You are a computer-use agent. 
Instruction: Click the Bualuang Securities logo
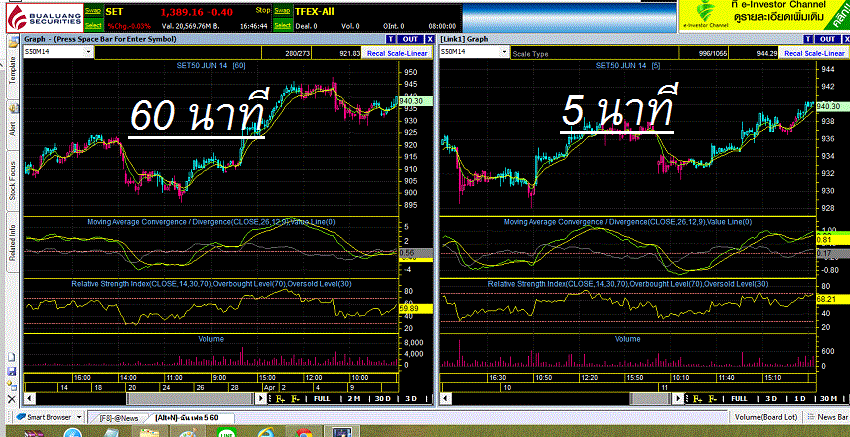click(44, 17)
